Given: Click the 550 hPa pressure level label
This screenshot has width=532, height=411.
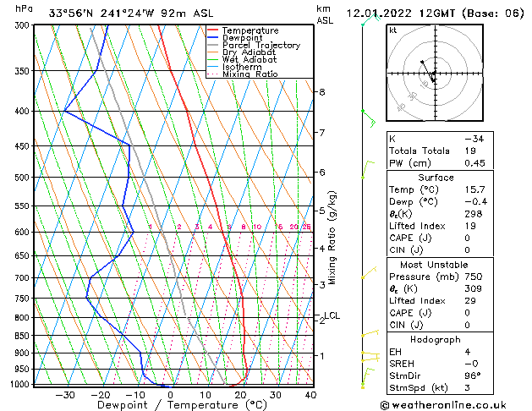Looking at the screenshot, I should click(x=24, y=206).
